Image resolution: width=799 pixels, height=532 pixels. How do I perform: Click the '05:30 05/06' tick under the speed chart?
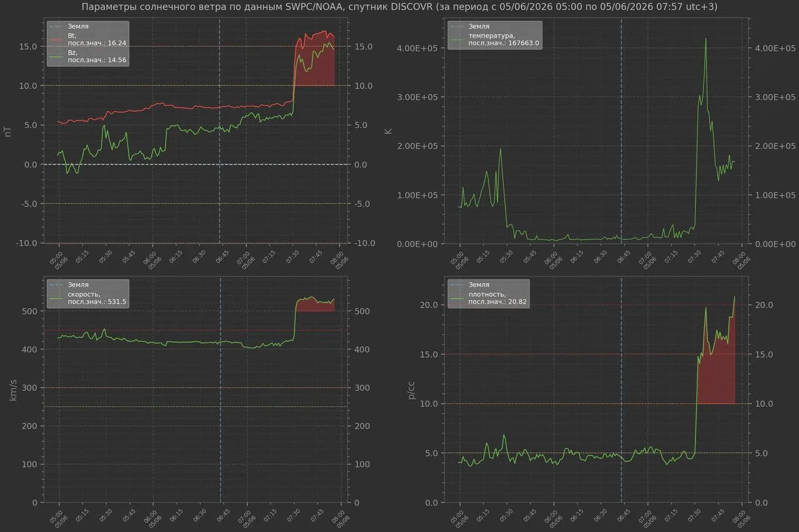pyautogui.click(x=104, y=516)
